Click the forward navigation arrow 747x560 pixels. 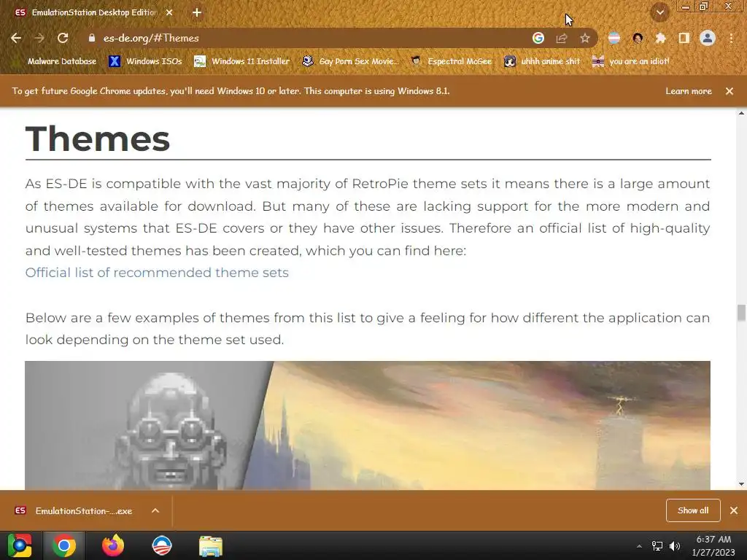pyautogui.click(x=39, y=38)
